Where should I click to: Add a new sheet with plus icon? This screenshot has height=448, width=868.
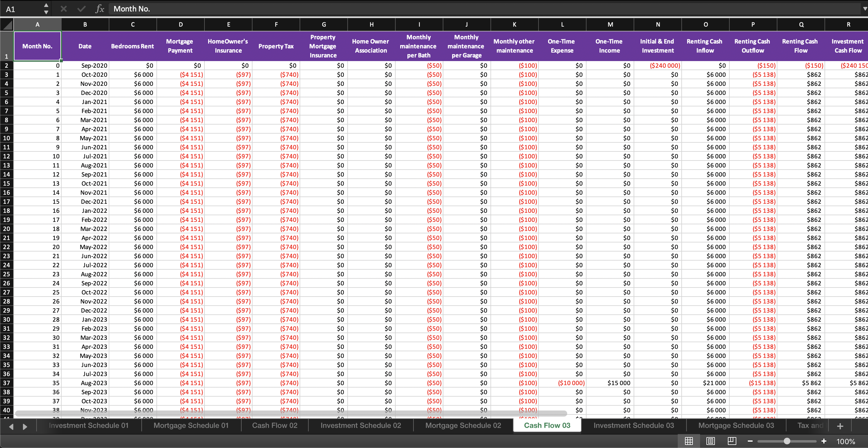[x=840, y=426]
